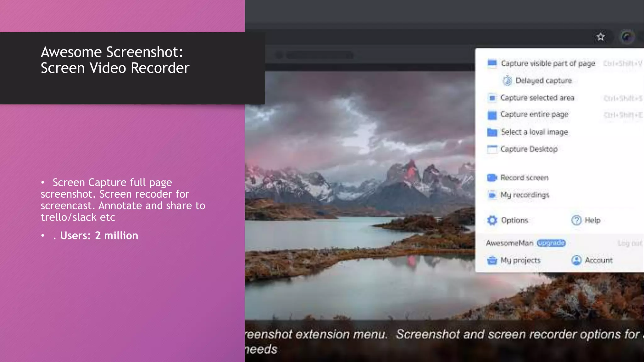The width and height of the screenshot is (644, 362).
Task: Click the Users: 2 million bullet text
Action: [x=99, y=235]
